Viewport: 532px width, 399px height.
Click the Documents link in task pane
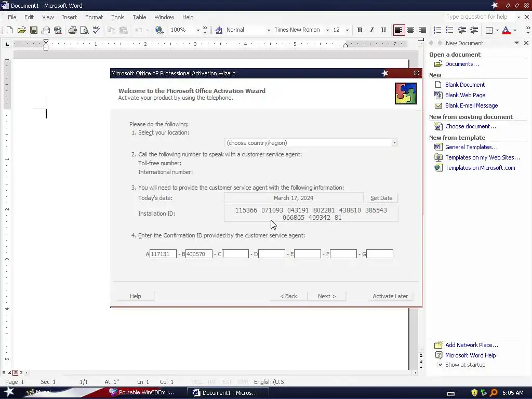(462, 64)
